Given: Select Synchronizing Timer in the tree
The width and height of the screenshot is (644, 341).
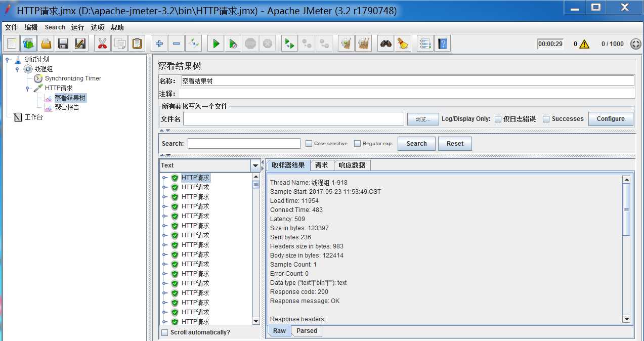Looking at the screenshot, I should (73, 78).
